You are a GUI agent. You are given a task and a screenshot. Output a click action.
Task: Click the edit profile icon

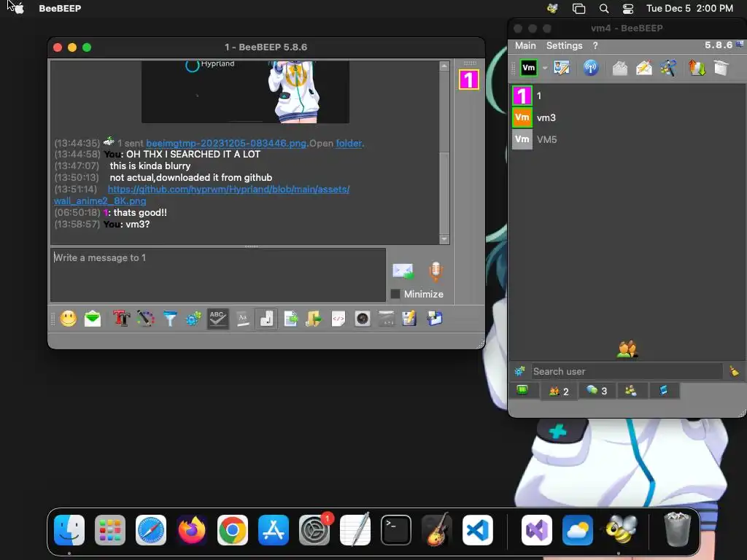pyautogui.click(x=561, y=68)
